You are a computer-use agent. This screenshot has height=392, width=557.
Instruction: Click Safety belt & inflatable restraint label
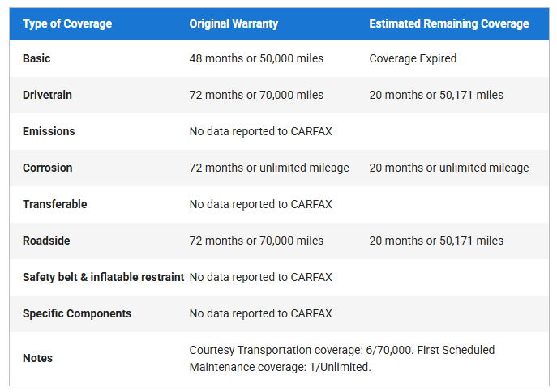point(103,277)
